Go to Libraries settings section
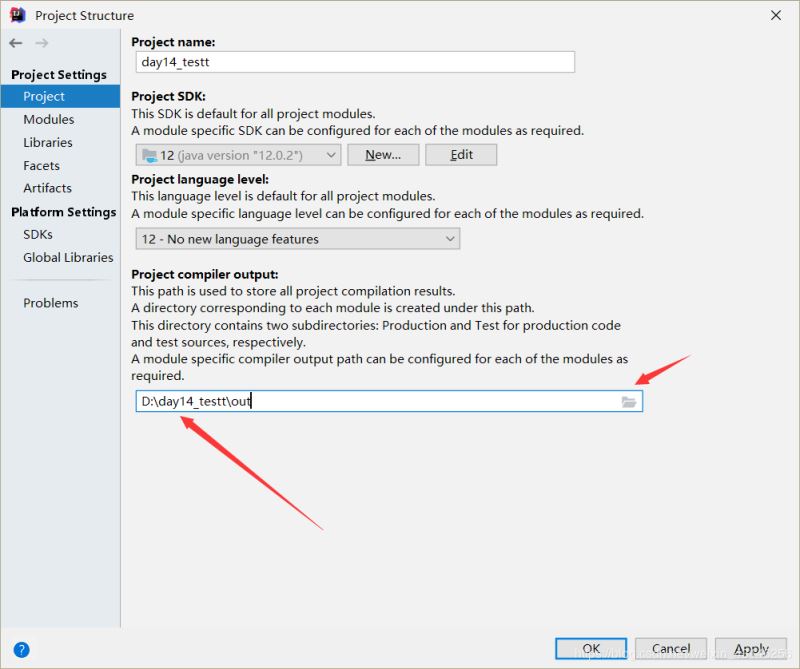 (x=48, y=142)
